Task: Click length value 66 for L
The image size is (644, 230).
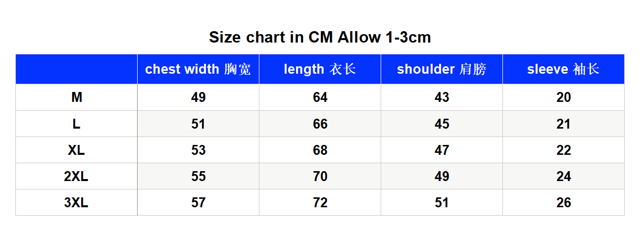Action: tap(320, 124)
